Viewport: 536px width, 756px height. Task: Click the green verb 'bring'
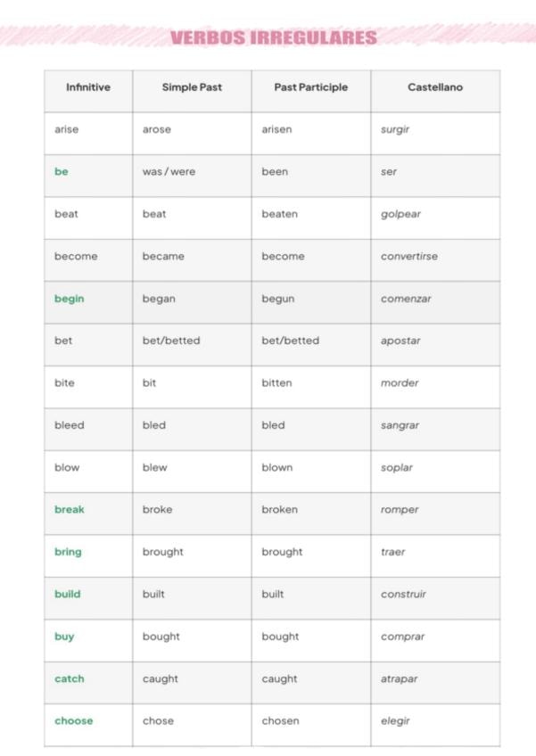(68, 553)
